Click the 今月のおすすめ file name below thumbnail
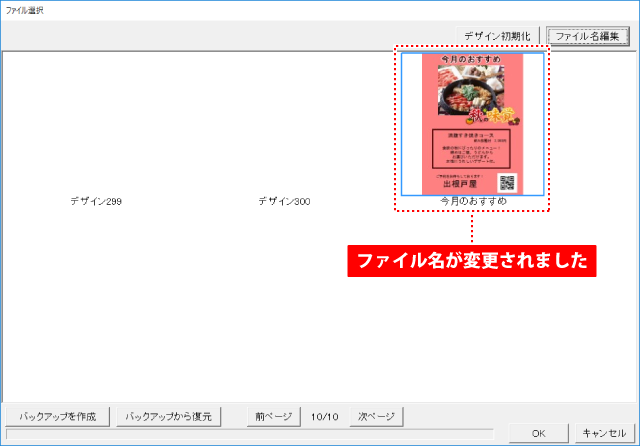The image size is (640, 446). 473,202
